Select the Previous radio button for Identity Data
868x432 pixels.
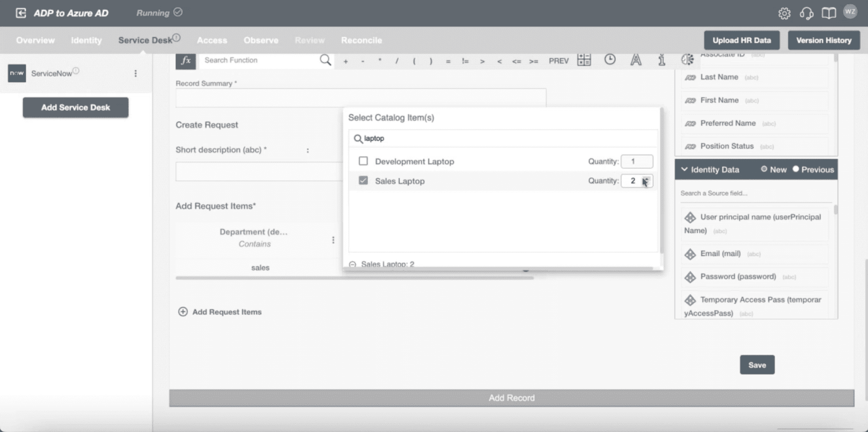(x=796, y=169)
